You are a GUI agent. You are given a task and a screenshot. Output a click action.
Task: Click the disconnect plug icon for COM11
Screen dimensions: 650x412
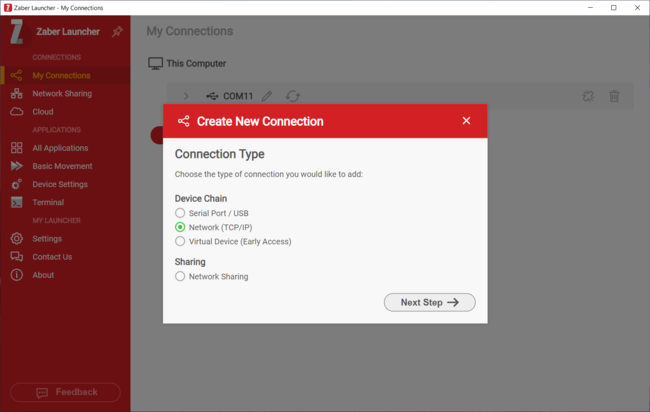coord(588,97)
